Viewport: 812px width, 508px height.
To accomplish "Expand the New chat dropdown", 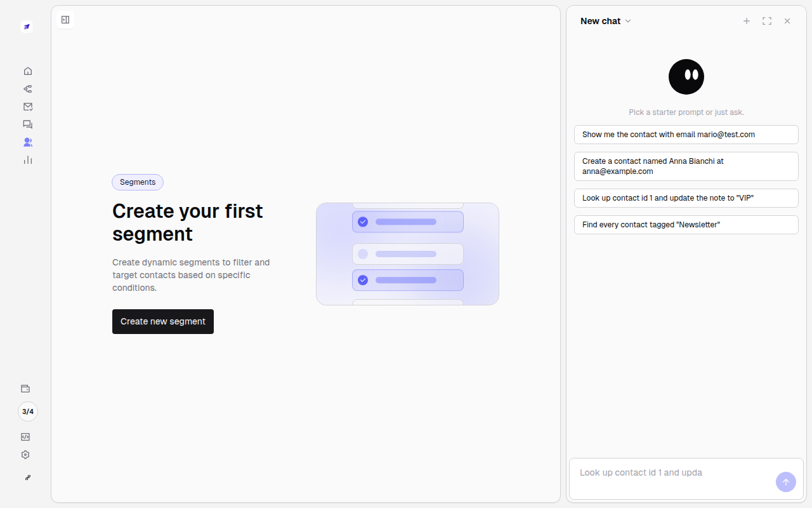I will point(606,21).
